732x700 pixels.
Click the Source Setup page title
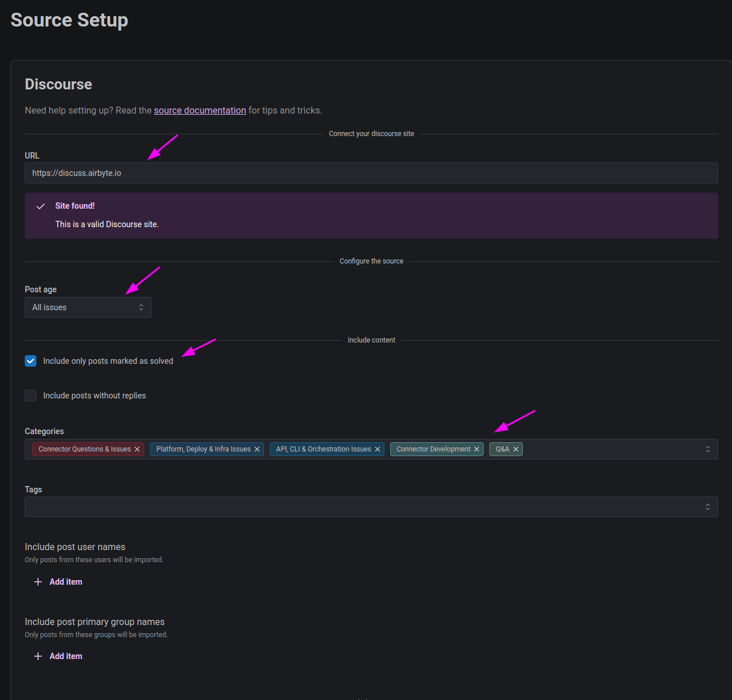point(69,20)
